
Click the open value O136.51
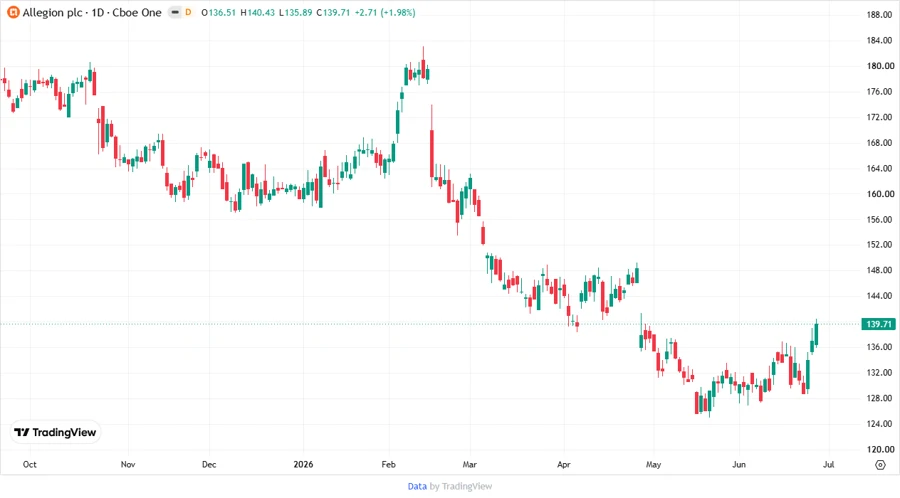pyautogui.click(x=219, y=13)
